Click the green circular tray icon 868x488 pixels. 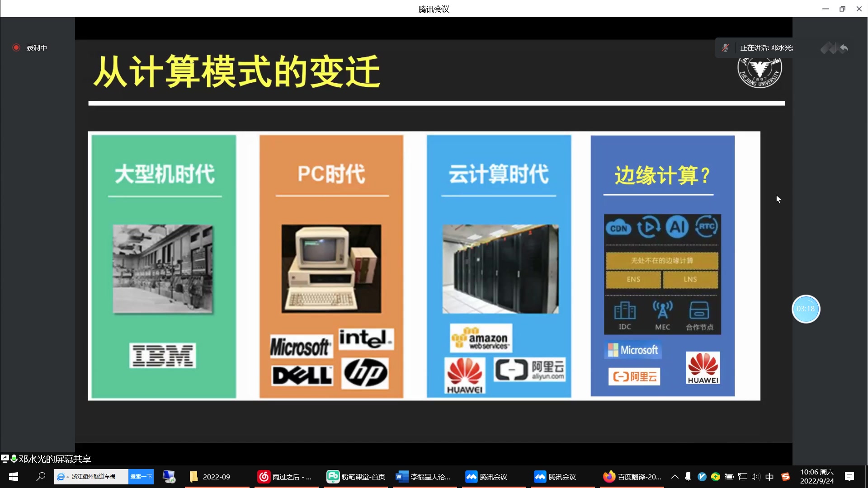coord(716,477)
